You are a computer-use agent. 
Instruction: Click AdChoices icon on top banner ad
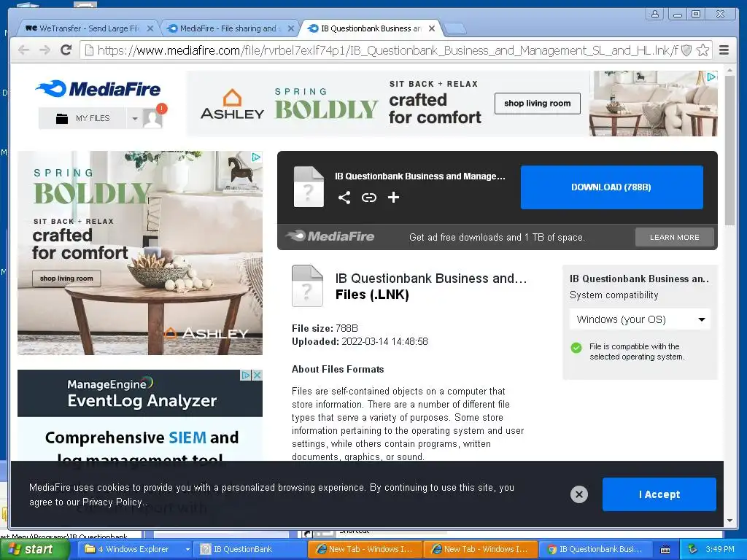pyautogui.click(x=711, y=76)
